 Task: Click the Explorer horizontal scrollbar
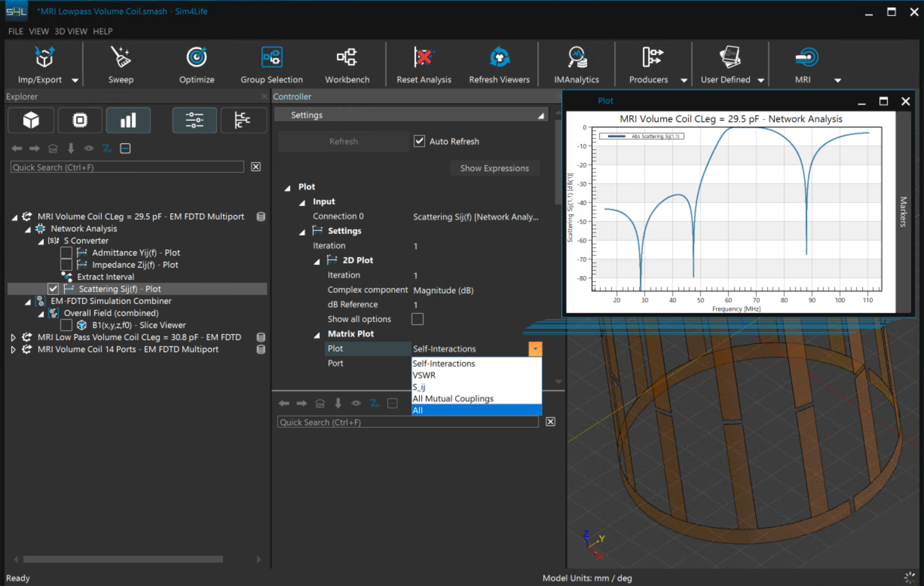click(123, 559)
